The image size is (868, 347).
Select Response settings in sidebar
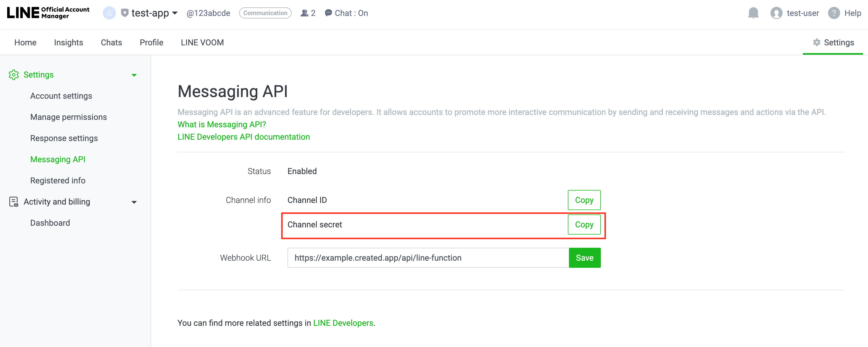click(x=64, y=138)
